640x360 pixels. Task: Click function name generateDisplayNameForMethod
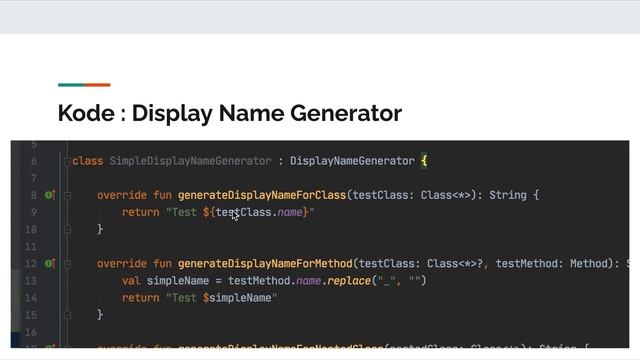[265, 264]
